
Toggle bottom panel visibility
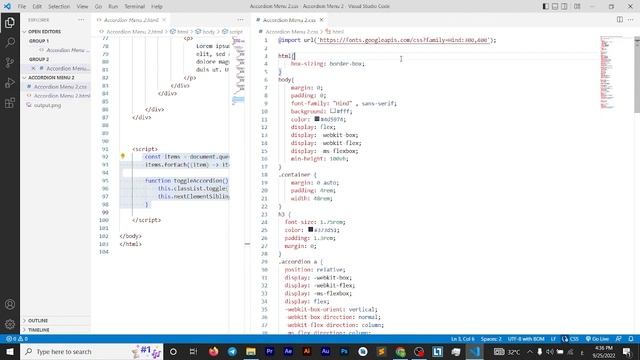(x=555, y=7)
